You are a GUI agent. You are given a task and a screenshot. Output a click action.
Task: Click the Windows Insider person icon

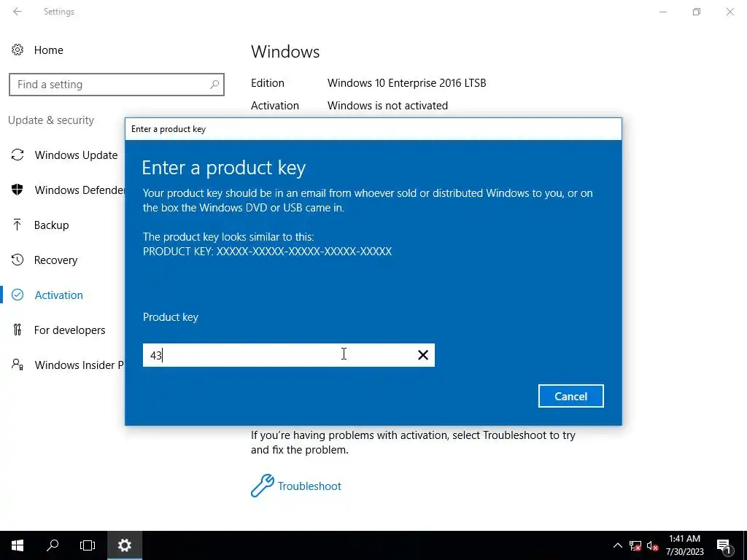click(x=18, y=365)
